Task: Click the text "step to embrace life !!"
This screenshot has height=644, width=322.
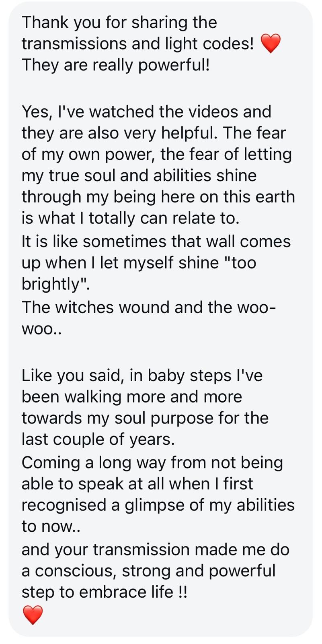Action: click(x=104, y=592)
